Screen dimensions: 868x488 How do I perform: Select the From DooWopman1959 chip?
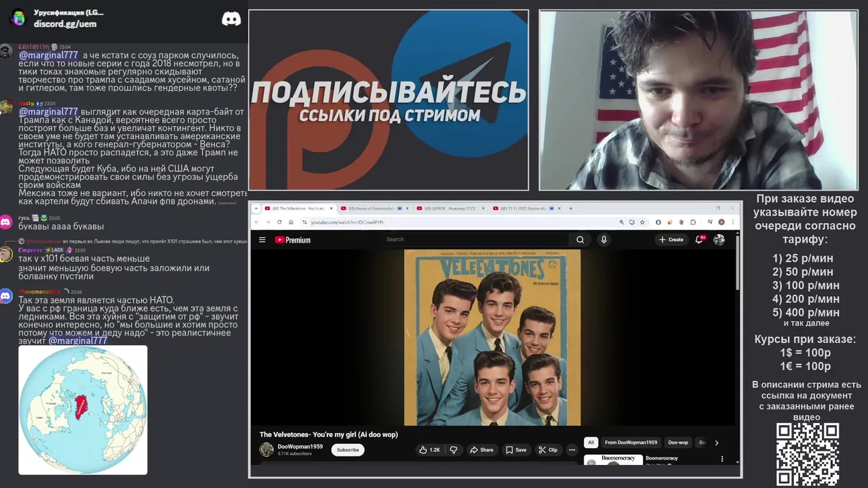click(x=631, y=443)
